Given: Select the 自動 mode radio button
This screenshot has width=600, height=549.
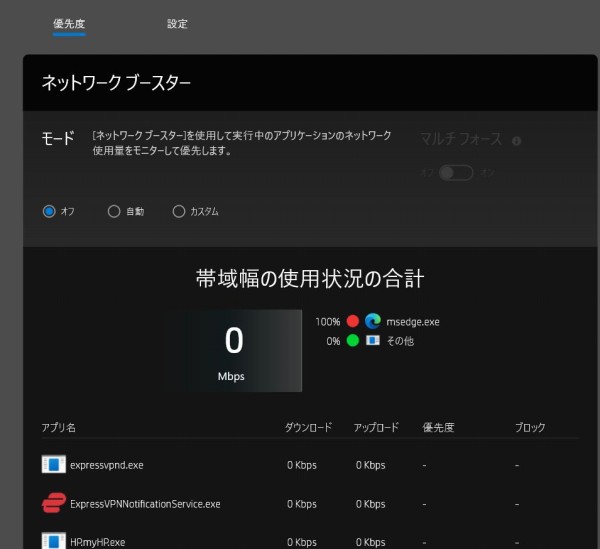Looking at the screenshot, I should [114, 211].
